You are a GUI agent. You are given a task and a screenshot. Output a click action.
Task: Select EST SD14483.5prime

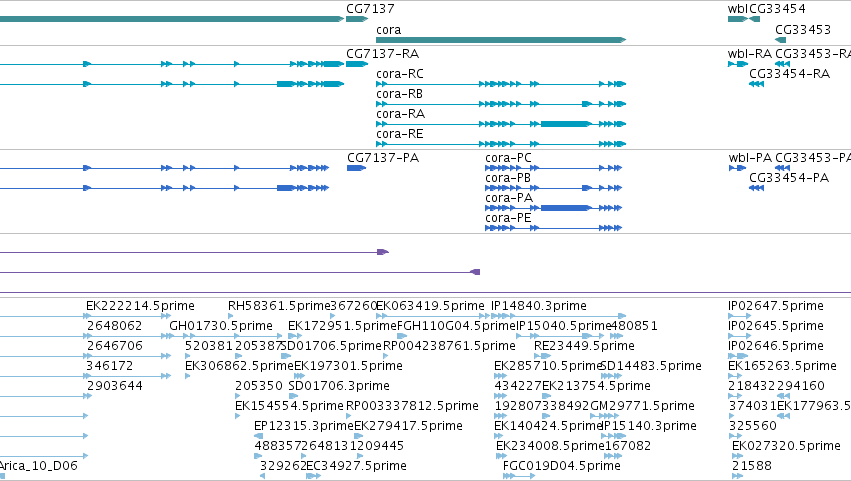(651, 366)
